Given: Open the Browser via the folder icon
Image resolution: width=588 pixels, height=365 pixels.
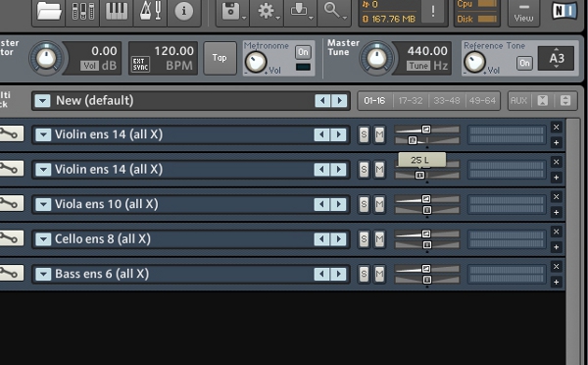Looking at the screenshot, I should tap(49, 11).
